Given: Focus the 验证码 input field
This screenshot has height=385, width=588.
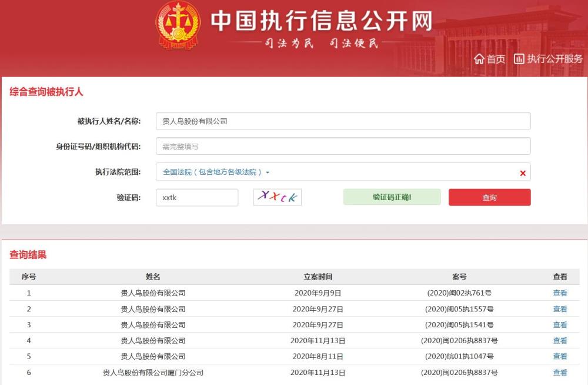Looking at the screenshot, I should 197,198.
